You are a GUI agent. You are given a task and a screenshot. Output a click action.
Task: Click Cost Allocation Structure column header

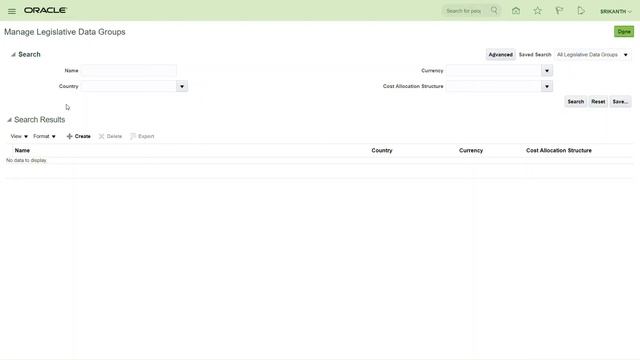tap(559, 151)
